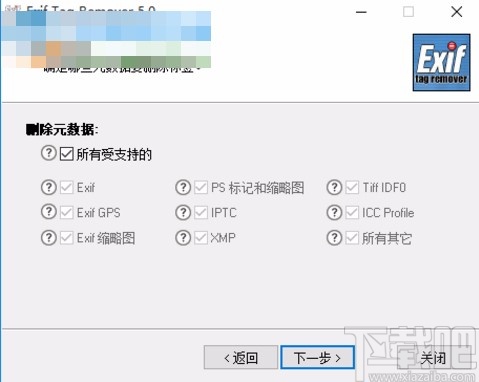This screenshot has width=479, height=382.
Task: Open help icon beside Exif GPS
Action: point(49,212)
